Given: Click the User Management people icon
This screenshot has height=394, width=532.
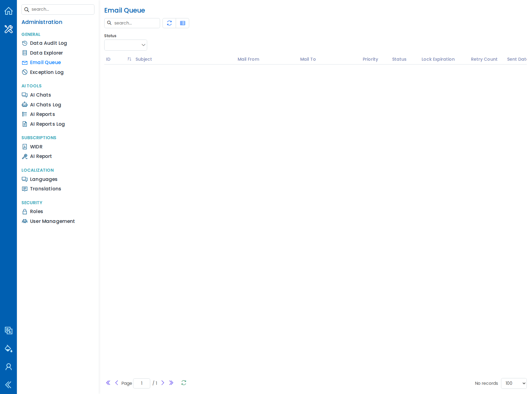Looking at the screenshot, I should [x=25, y=221].
